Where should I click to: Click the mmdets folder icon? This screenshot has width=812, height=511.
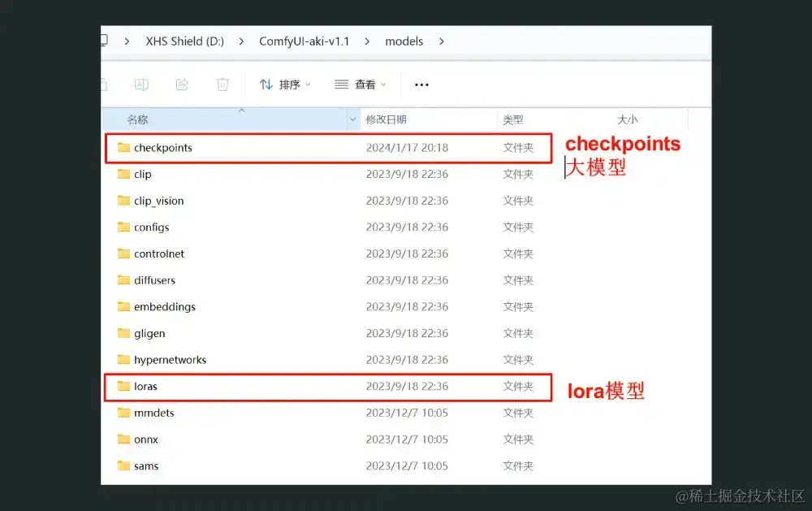coord(123,413)
